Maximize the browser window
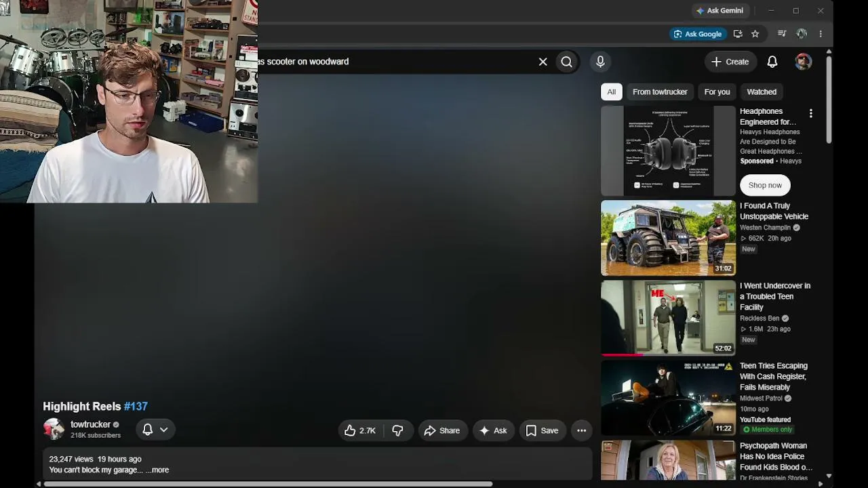 [x=795, y=10]
